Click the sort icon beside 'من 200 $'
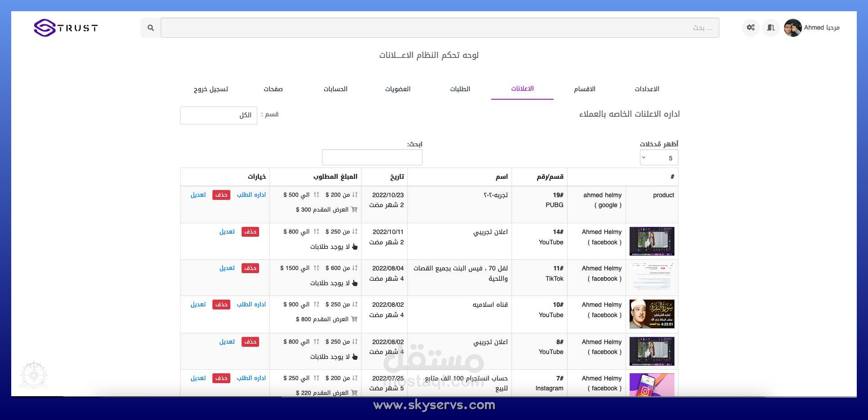Viewport: 868px width, 420px height. tap(355, 195)
